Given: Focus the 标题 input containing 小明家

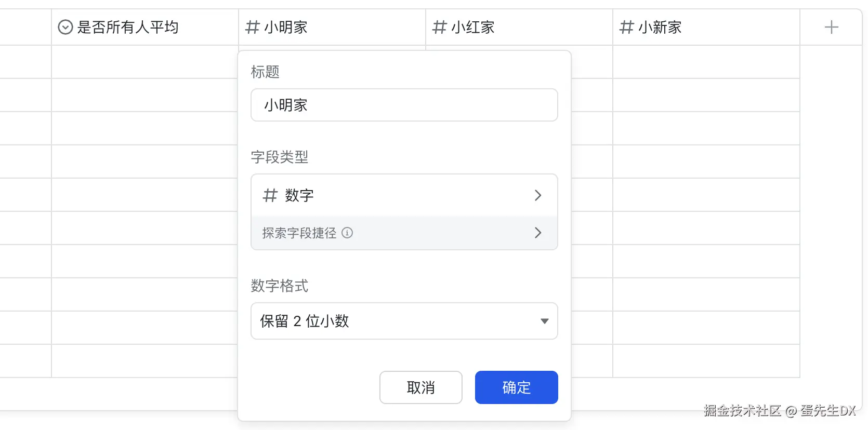Looking at the screenshot, I should tap(404, 105).
